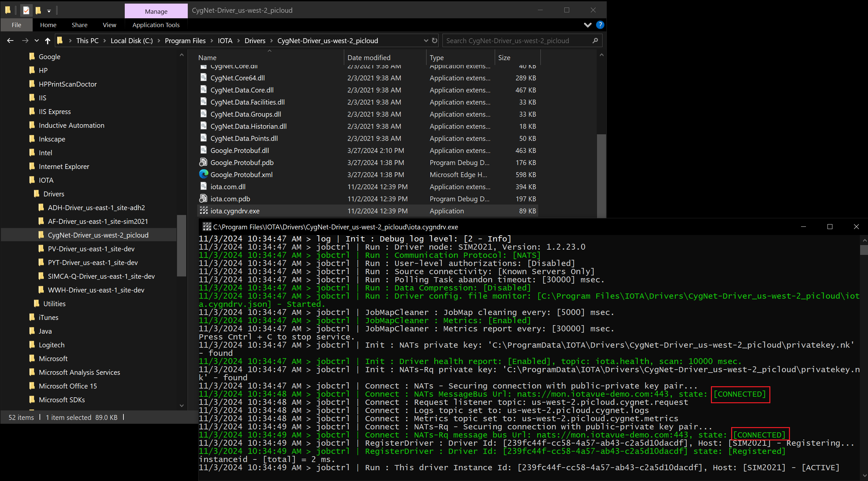Maximize the iota.cygndrv.exe console window
This screenshot has width=868, height=481.
pyautogui.click(x=830, y=227)
